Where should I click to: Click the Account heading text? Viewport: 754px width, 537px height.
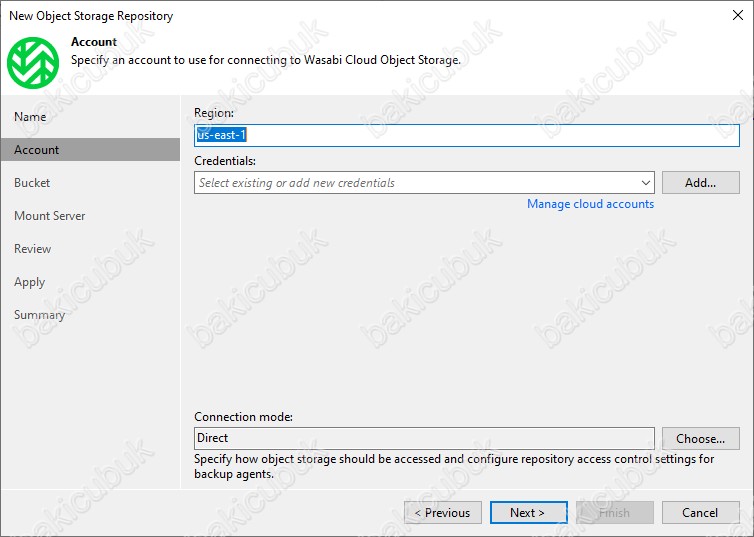pyautogui.click(x=94, y=42)
